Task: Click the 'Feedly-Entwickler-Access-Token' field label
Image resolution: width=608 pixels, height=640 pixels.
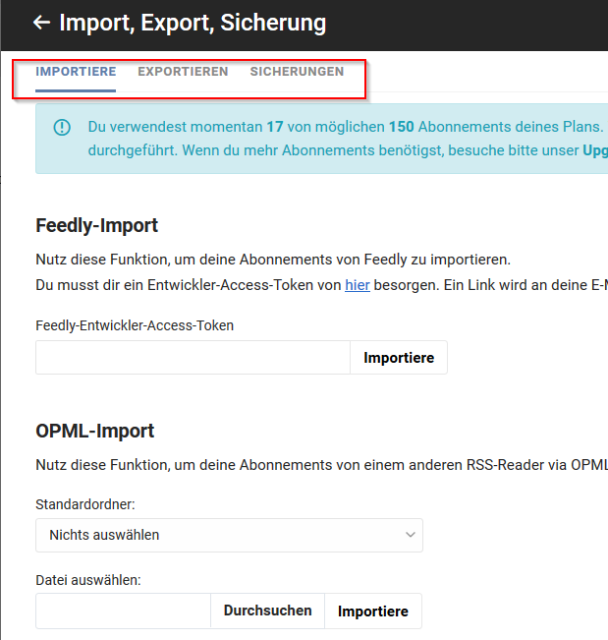Action: 135,326
